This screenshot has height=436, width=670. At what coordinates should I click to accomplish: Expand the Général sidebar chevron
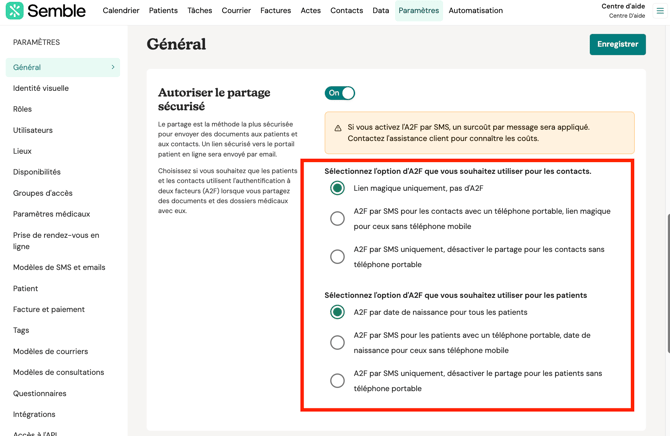[x=113, y=67]
